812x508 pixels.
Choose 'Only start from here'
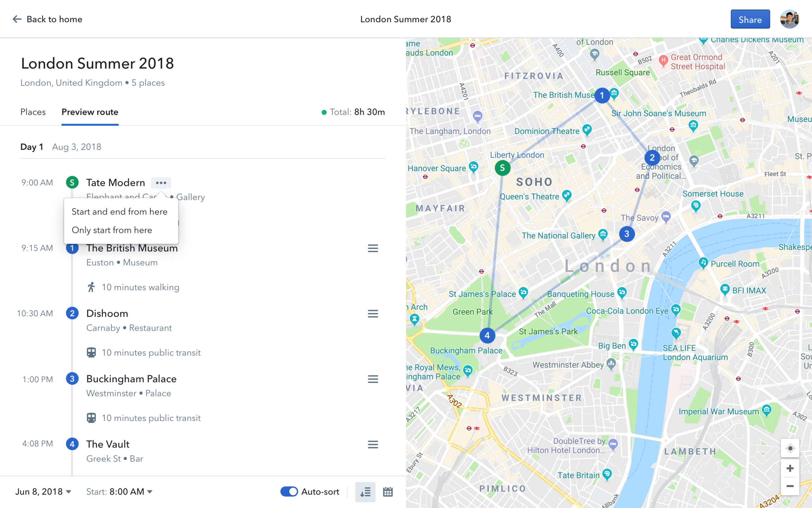112,230
